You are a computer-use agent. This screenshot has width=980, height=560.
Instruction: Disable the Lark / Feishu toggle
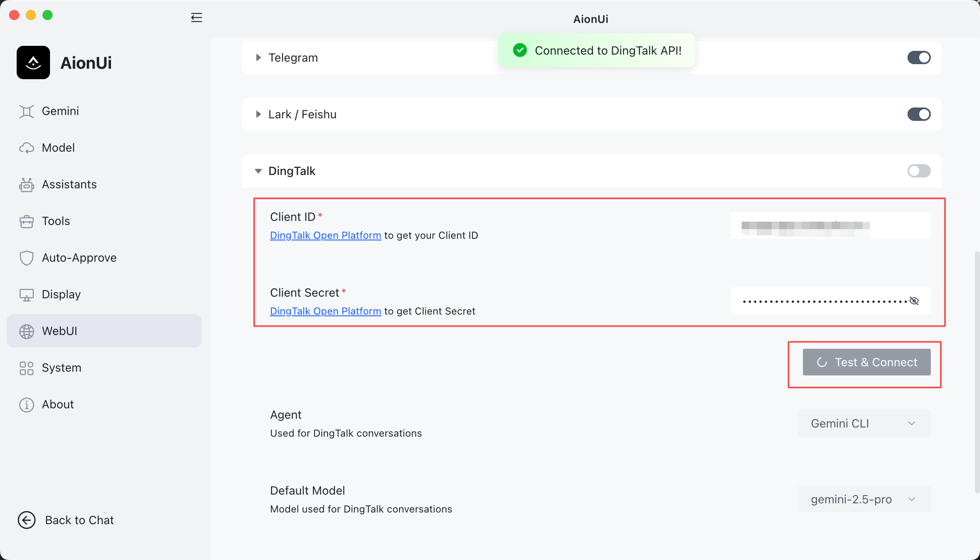tap(919, 114)
